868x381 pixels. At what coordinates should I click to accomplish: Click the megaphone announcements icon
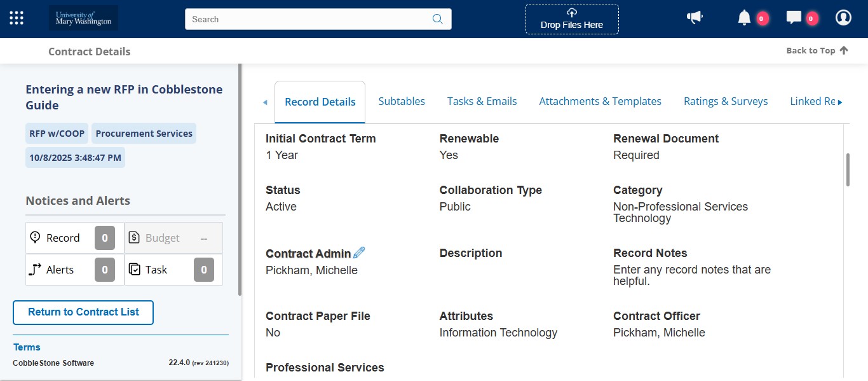pos(695,17)
